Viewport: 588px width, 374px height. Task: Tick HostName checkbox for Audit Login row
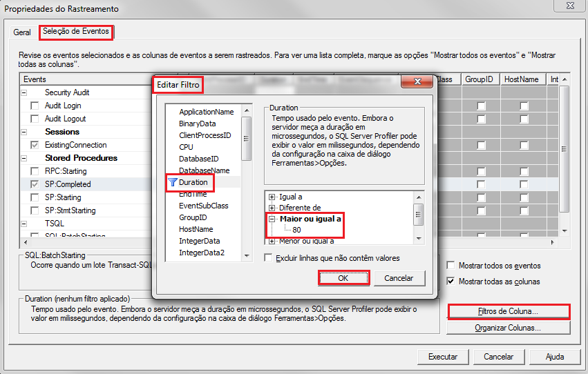point(524,106)
